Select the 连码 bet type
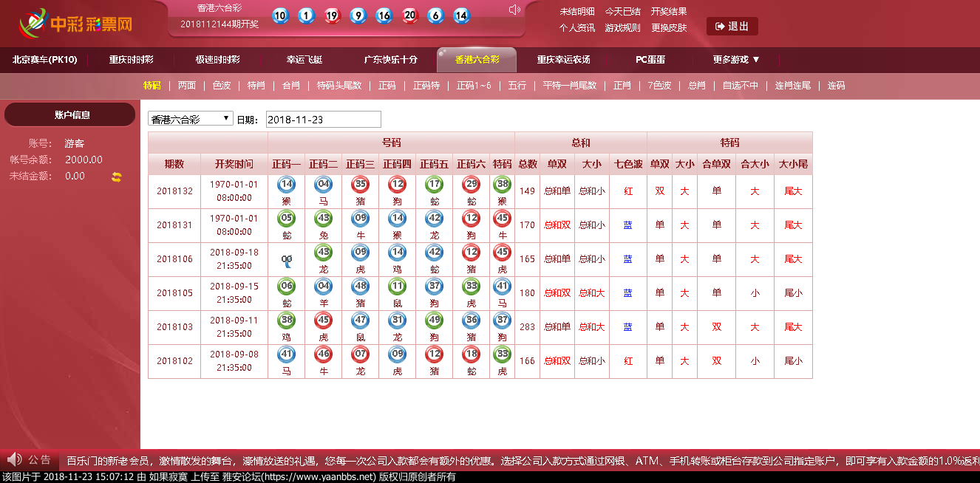 click(x=837, y=86)
